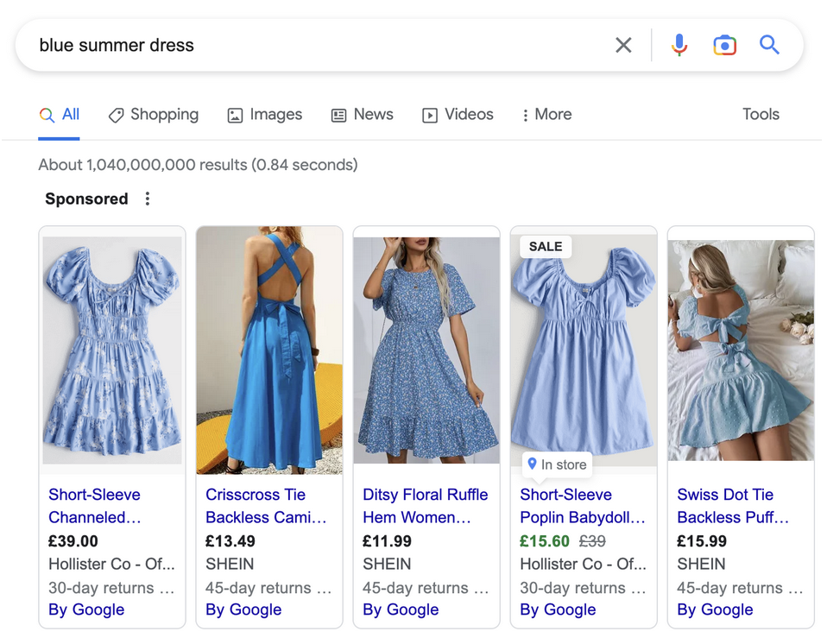The width and height of the screenshot is (827, 644).
Task: Clear the search box with the X icon
Action: pyautogui.click(x=623, y=46)
